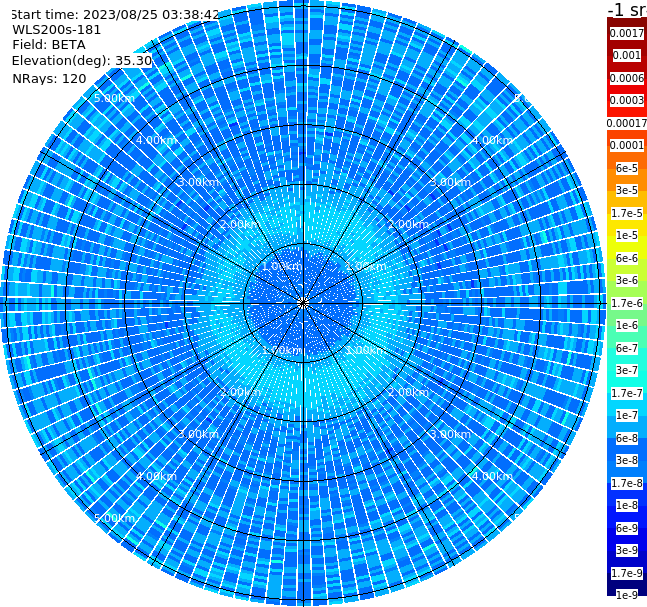647x607 pixels.
Task: Click the colorbar value '6e-8'
Action: (627, 438)
